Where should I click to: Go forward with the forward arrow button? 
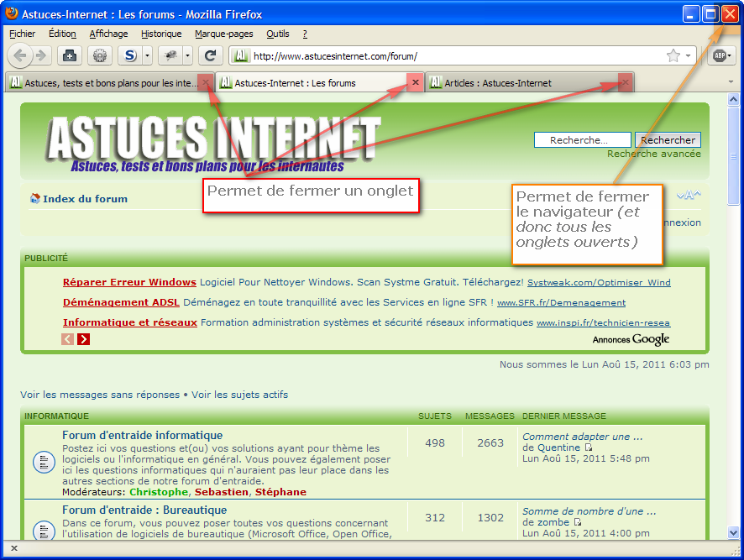tap(42, 56)
